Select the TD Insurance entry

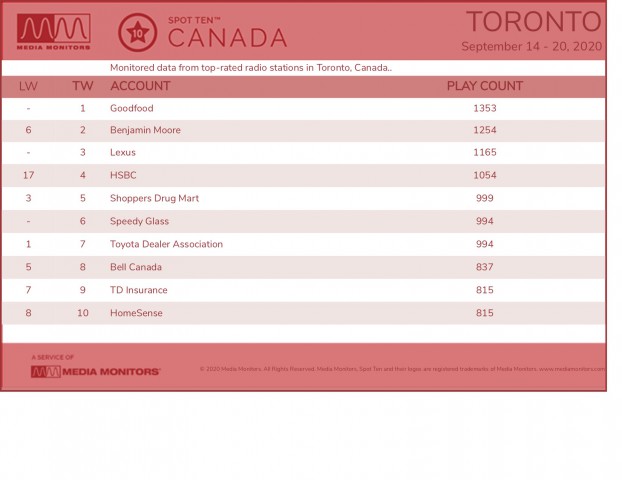(138, 290)
